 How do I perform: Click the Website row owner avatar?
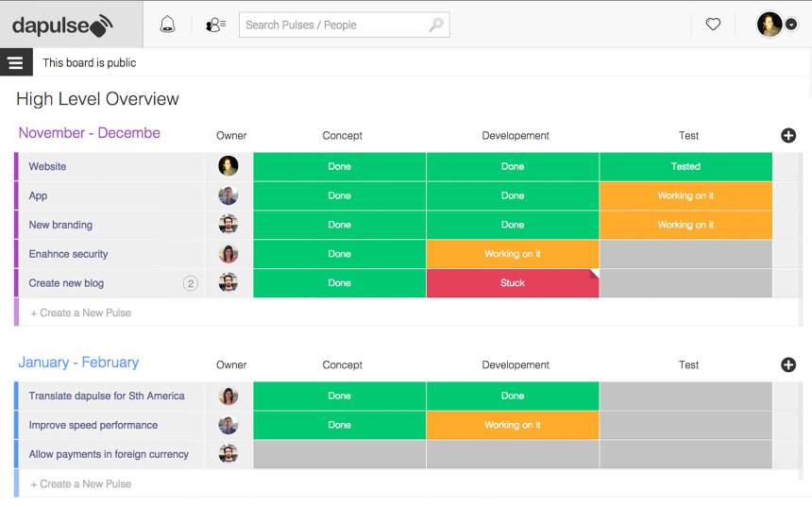click(x=228, y=166)
